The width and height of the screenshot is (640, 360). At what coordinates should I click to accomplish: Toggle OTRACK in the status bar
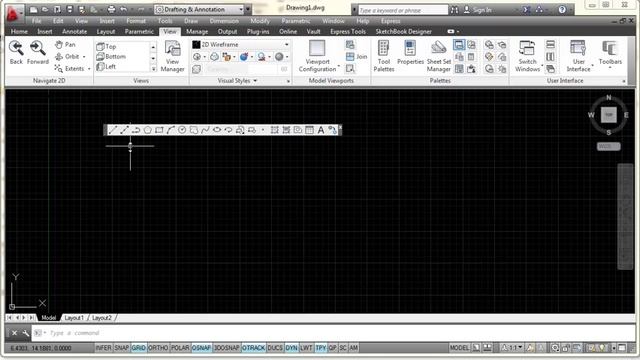click(x=253, y=348)
